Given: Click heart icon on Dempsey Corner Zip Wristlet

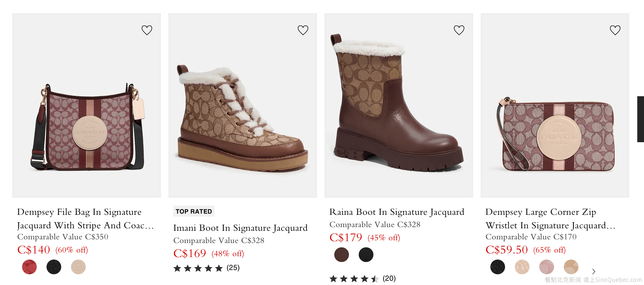Looking at the screenshot, I should click(x=615, y=30).
